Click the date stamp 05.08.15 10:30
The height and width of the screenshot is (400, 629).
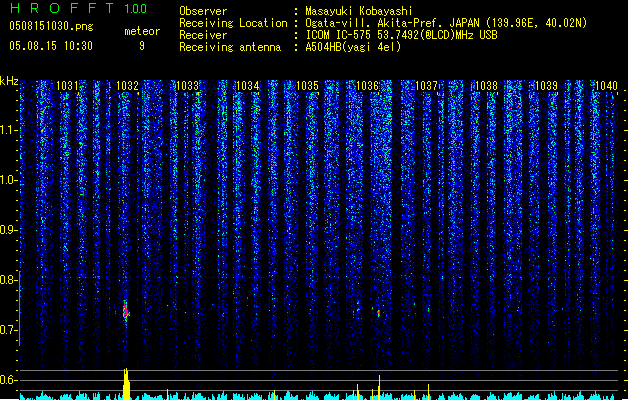click(x=51, y=45)
